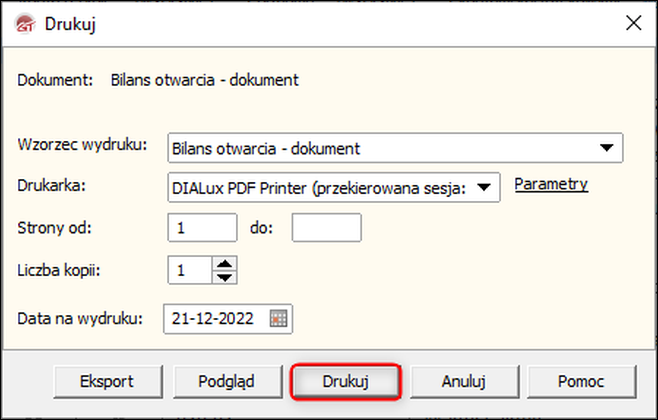This screenshot has width=658, height=420.
Task: Open the calendar picker for print date
Action: click(x=279, y=319)
